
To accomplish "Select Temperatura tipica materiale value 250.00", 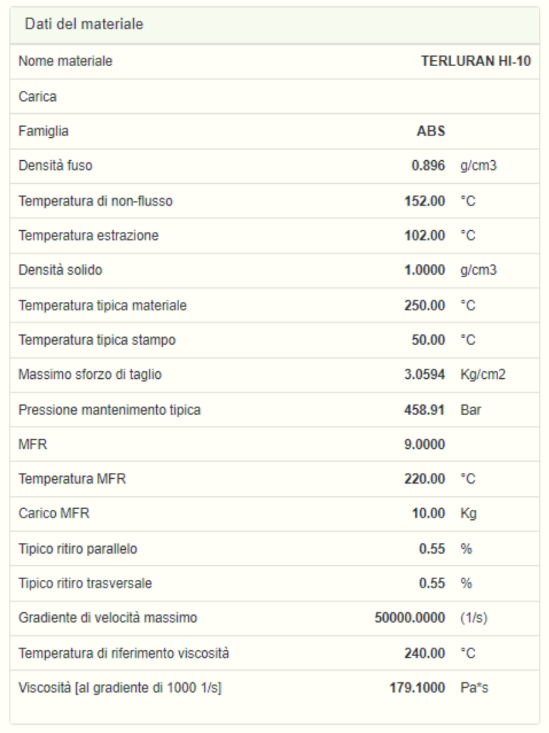I will 425,305.
